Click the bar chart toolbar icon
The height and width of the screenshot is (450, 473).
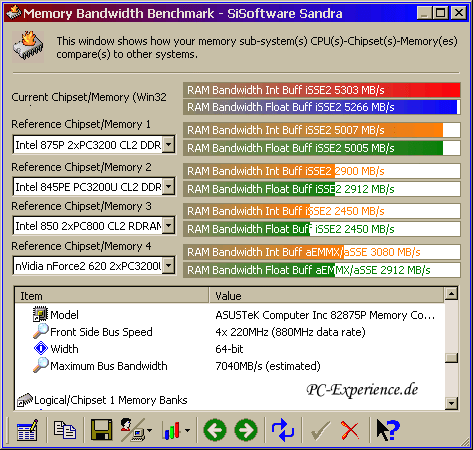[x=172, y=430]
